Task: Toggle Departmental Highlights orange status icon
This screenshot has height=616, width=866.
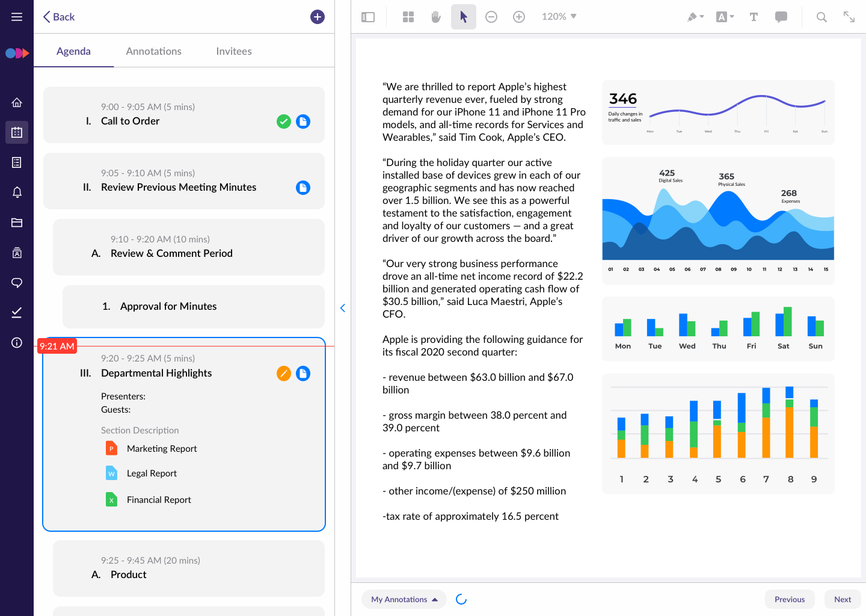Action: (x=284, y=374)
